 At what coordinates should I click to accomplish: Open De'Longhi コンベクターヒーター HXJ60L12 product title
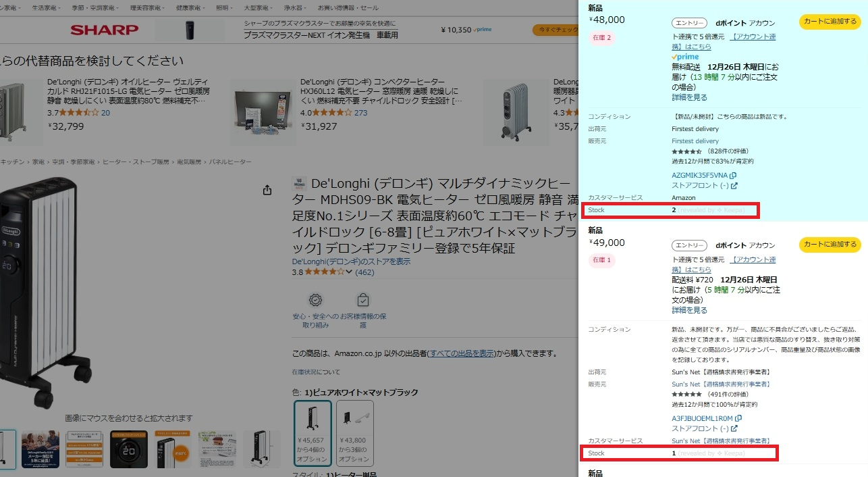pyautogui.click(x=381, y=91)
